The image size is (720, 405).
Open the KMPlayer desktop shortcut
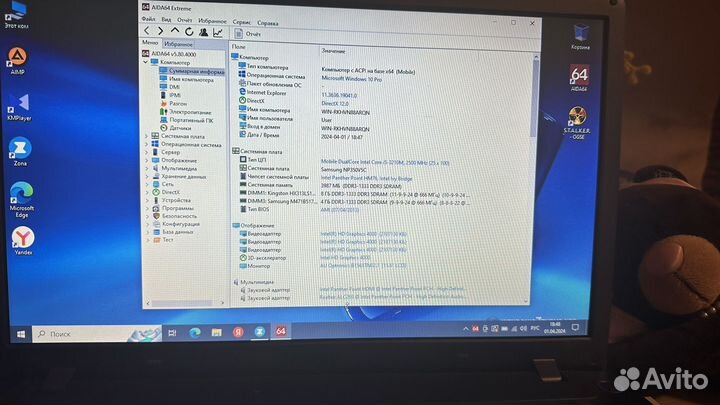tap(19, 107)
